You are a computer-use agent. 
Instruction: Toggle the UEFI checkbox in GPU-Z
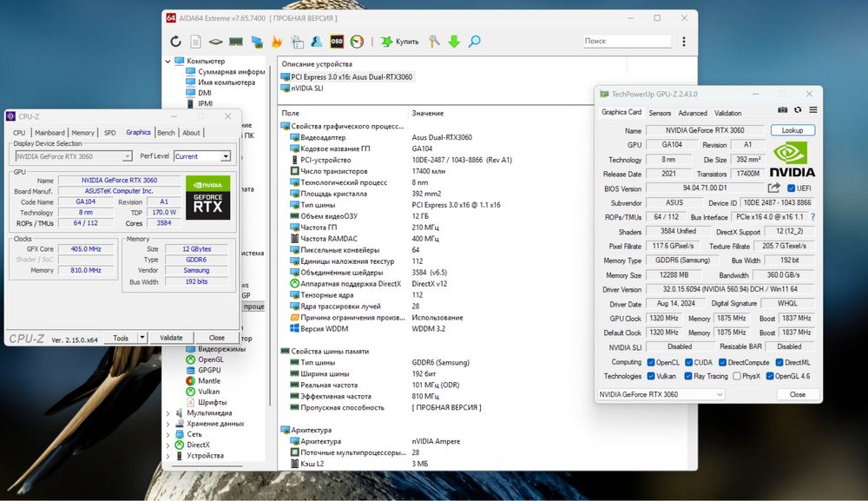791,188
